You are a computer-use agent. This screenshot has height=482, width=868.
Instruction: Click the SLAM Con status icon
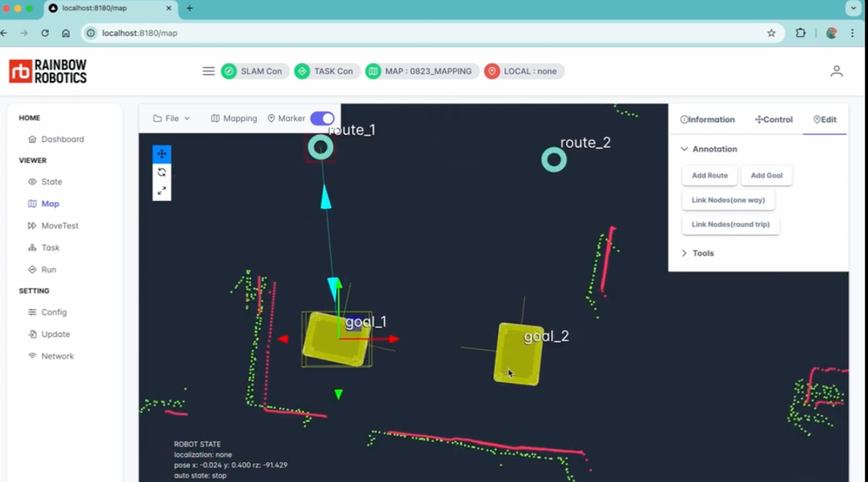pyautogui.click(x=229, y=71)
